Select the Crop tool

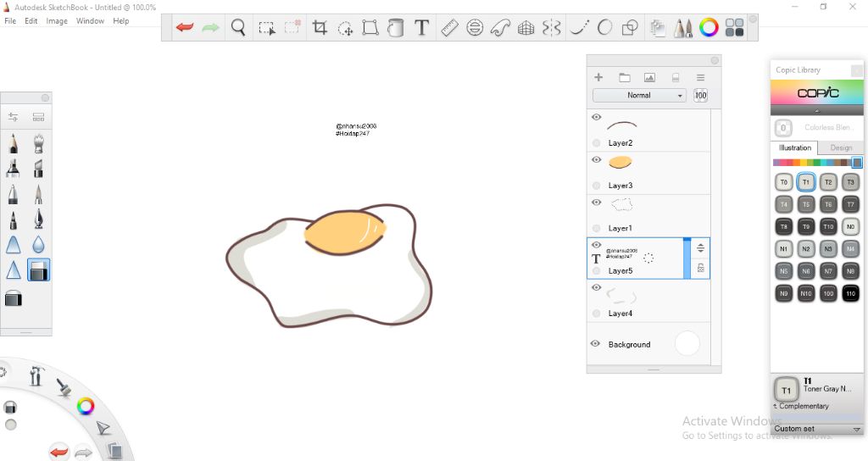click(x=320, y=27)
